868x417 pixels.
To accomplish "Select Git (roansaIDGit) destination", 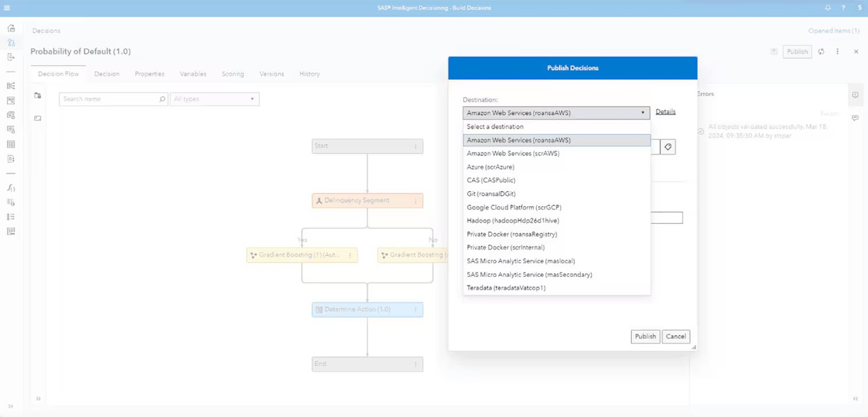I will coord(557,194).
